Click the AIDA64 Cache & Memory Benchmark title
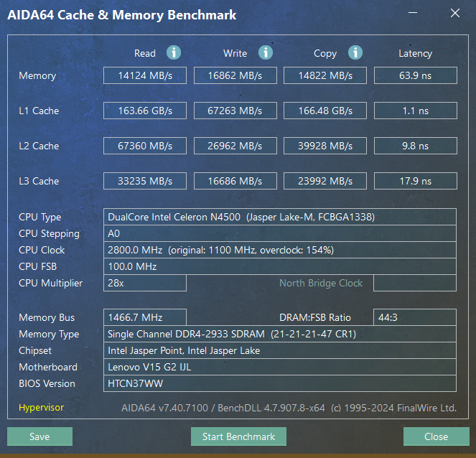Viewport: 476px width, 458px height. coord(122,15)
